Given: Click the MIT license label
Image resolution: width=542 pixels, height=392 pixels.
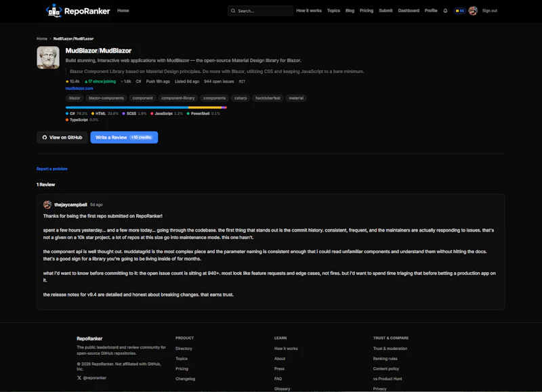Looking at the screenshot, I should (x=242, y=81).
